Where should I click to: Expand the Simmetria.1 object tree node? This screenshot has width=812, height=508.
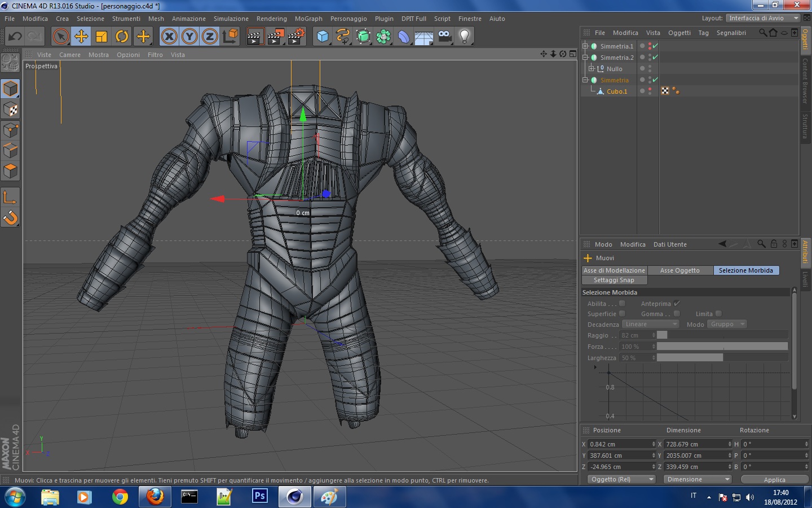585,46
